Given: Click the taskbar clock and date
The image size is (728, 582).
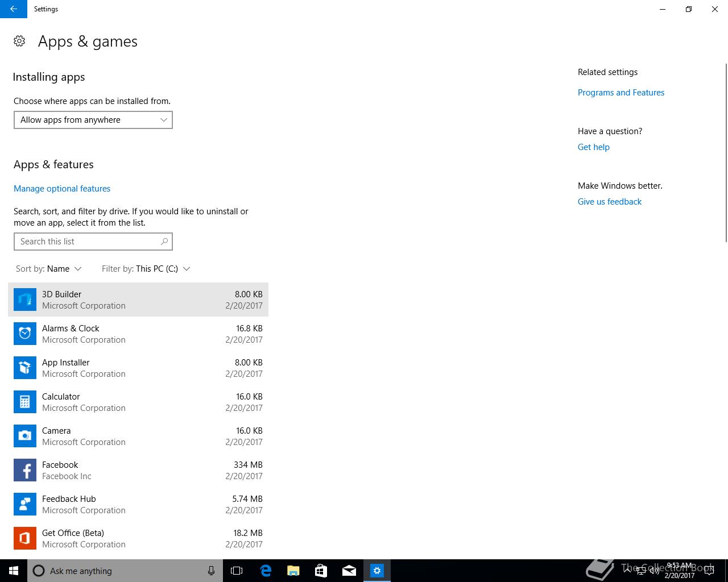Looking at the screenshot, I should (680, 571).
